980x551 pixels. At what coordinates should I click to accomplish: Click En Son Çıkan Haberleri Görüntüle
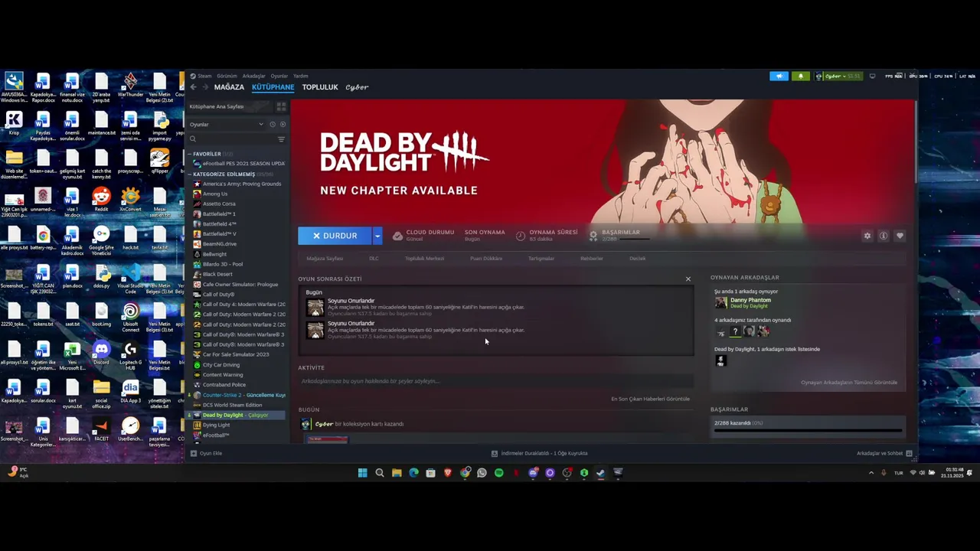pos(650,399)
